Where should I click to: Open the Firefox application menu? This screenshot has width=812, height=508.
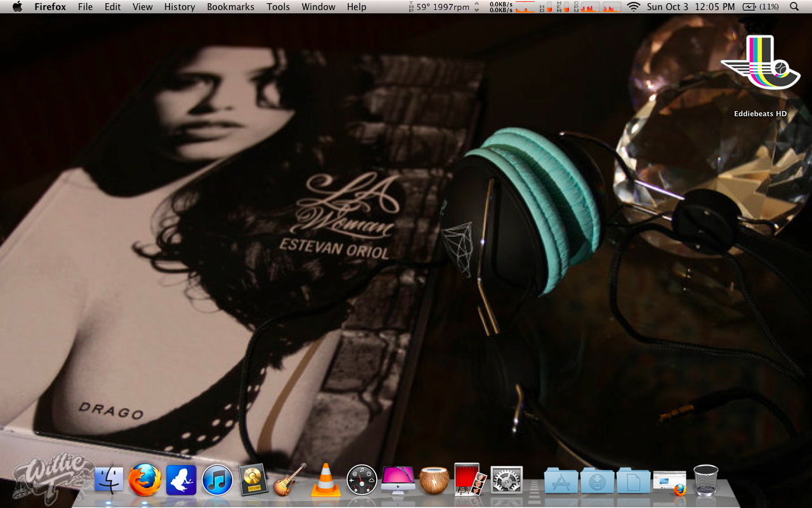pos(49,7)
